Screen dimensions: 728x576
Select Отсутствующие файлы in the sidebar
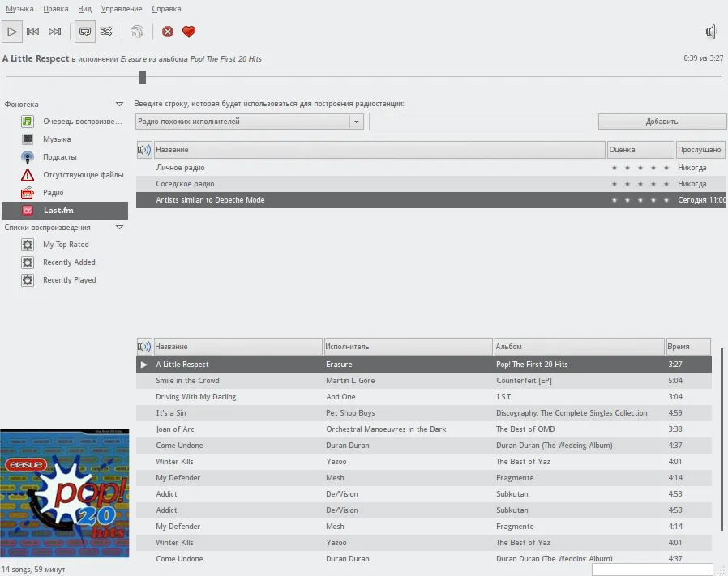tap(83, 175)
